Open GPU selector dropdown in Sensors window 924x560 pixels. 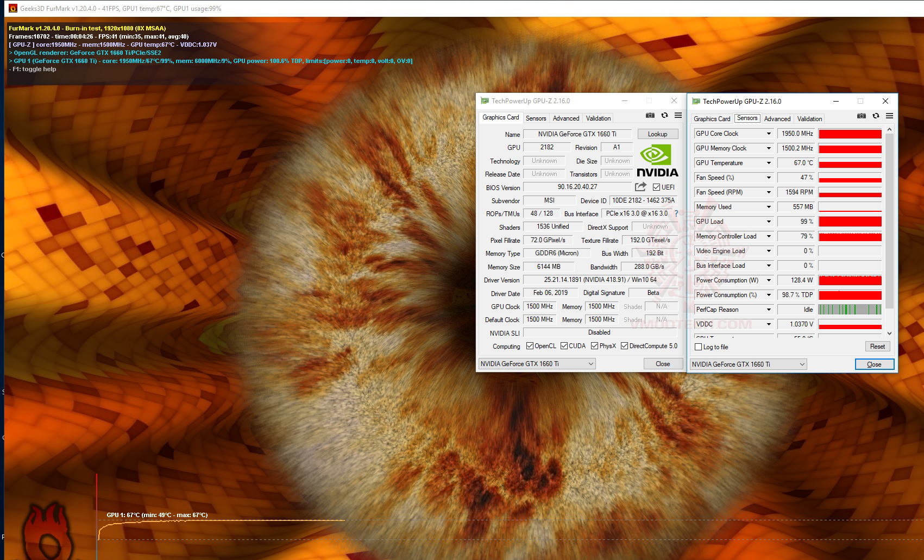click(749, 364)
